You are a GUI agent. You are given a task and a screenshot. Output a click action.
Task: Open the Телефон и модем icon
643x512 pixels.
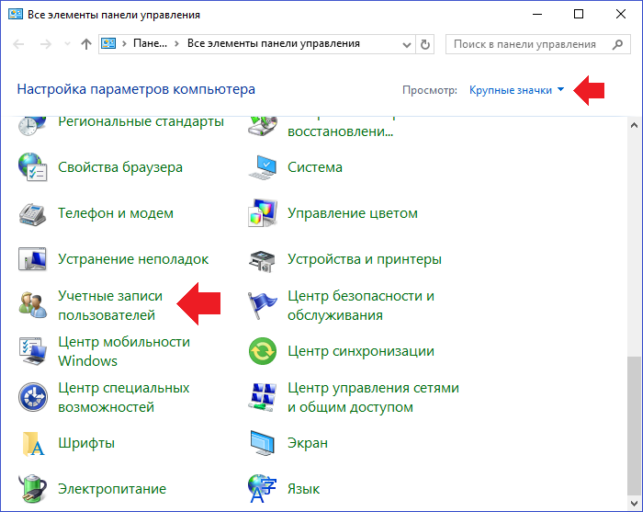click(x=32, y=214)
